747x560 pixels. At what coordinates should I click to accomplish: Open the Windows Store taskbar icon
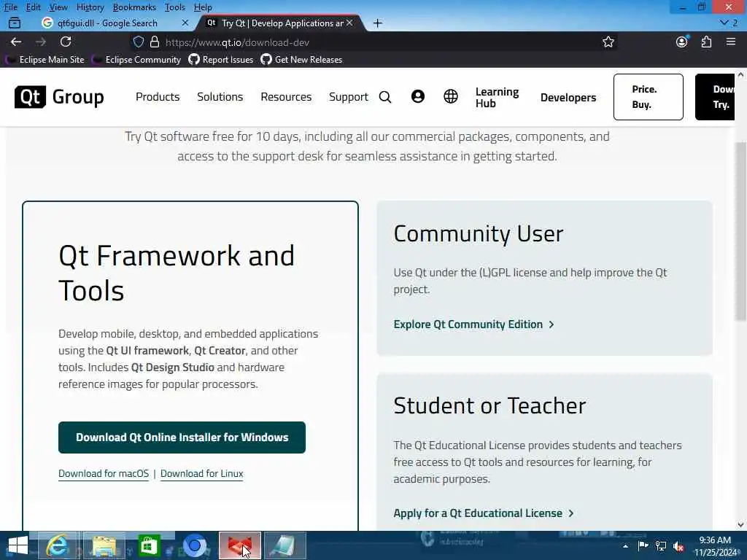149,545
